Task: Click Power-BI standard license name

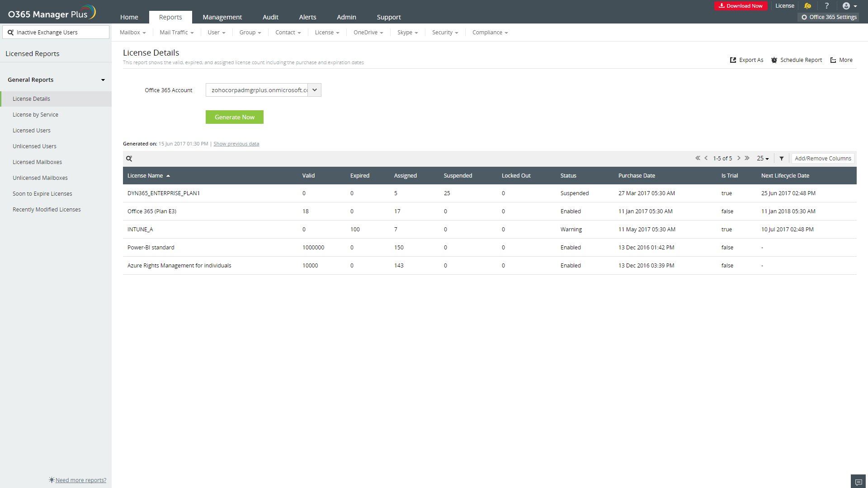Action: (x=151, y=248)
